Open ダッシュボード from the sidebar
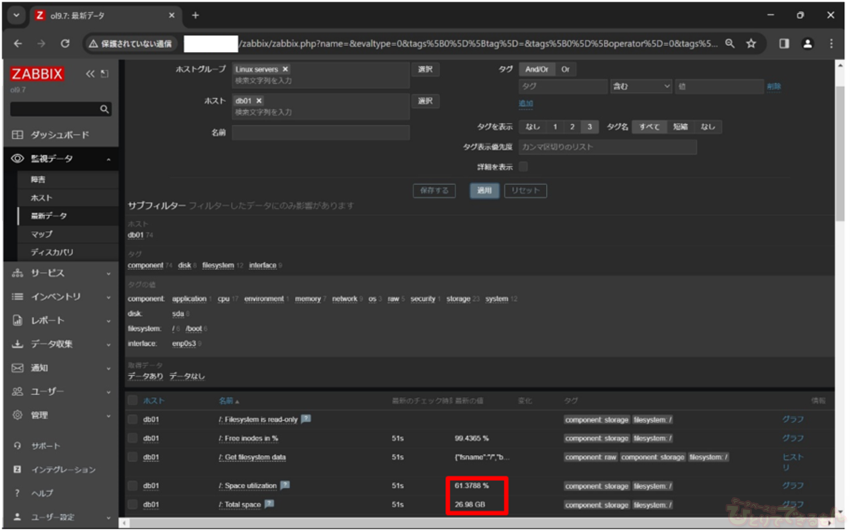 pyautogui.click(x=60, y=135)
